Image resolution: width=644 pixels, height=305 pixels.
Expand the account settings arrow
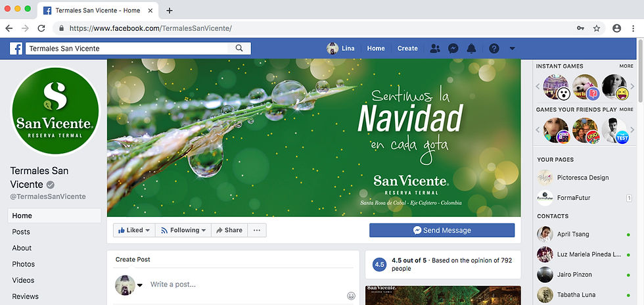512,49
